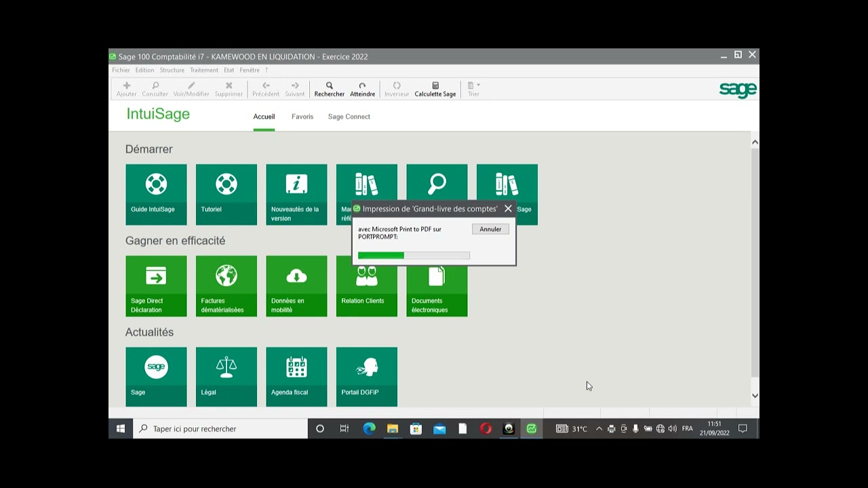The width and height of the screenshot is (868, 488).
Task: Open the Tutoriel tile
Action: (226, 195)
